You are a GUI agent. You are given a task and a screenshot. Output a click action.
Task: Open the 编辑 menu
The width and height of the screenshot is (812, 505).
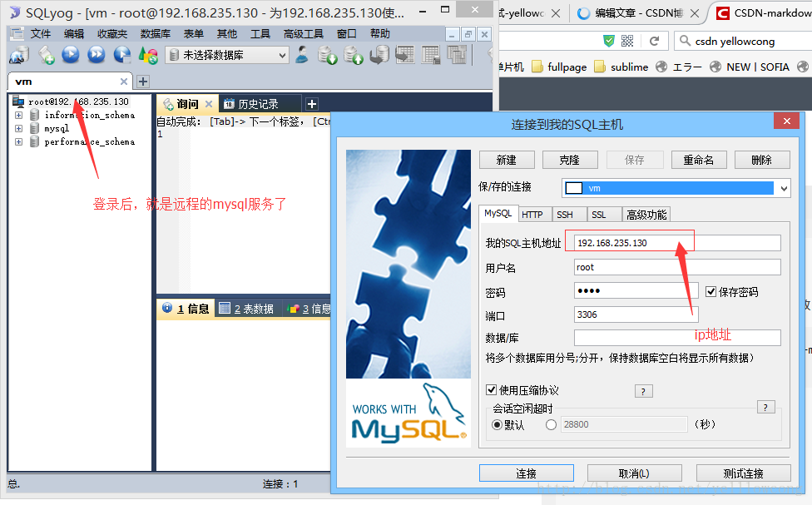click(x=74, y=33)
